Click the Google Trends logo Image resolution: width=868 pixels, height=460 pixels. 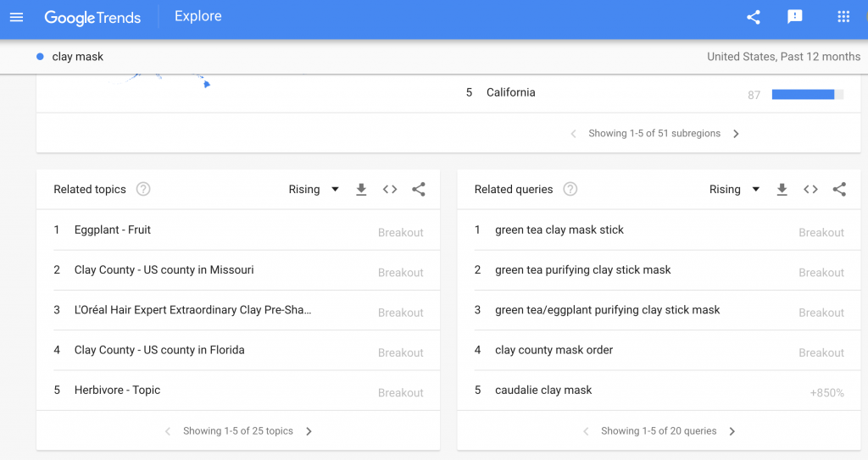92,17
